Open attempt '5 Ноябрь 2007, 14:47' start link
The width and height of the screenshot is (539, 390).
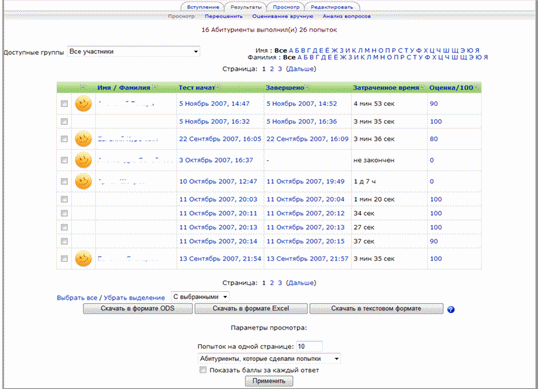click(214, 103)
